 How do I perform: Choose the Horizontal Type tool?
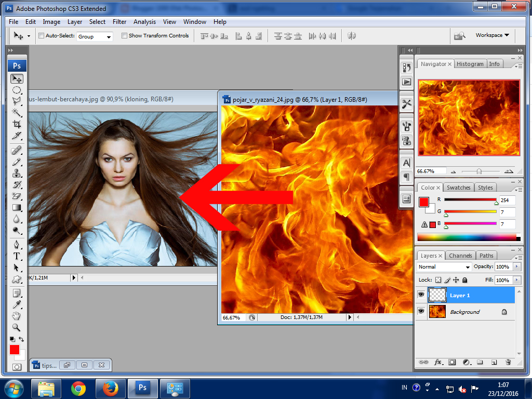[17, 256]
